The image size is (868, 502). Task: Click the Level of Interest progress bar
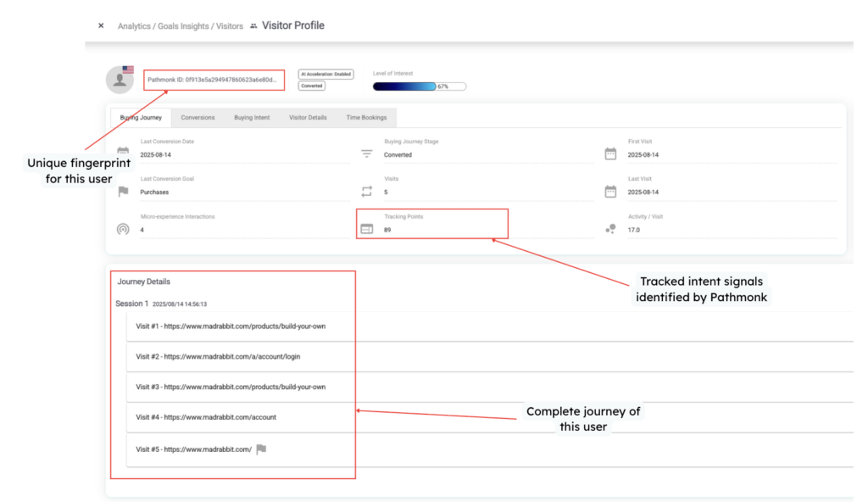pos(419,86)
